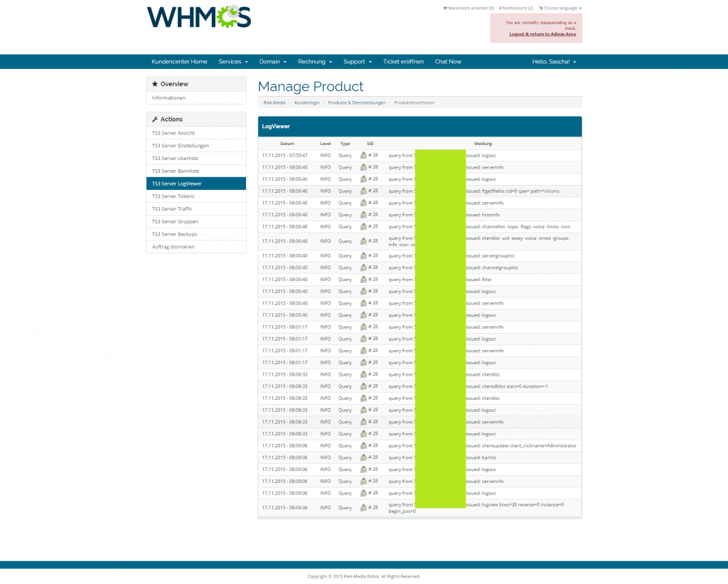Screen dimensions: 728x584
Task: Select Ticket eröffnen in navigation bar
Action: [x=403, y=62]
